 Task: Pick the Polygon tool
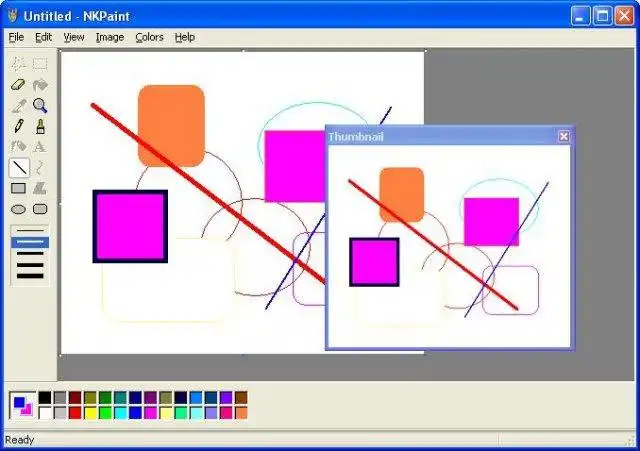pos(40,188)
